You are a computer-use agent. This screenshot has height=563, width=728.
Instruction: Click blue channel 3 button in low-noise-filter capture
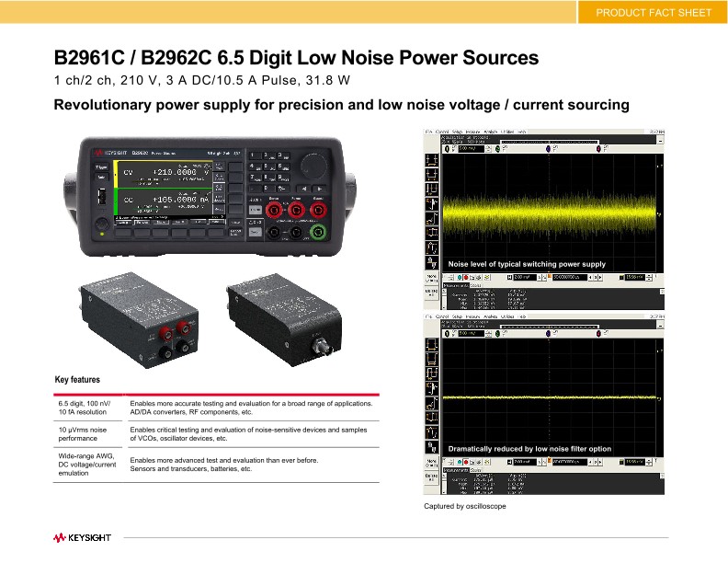pos(549,334)
